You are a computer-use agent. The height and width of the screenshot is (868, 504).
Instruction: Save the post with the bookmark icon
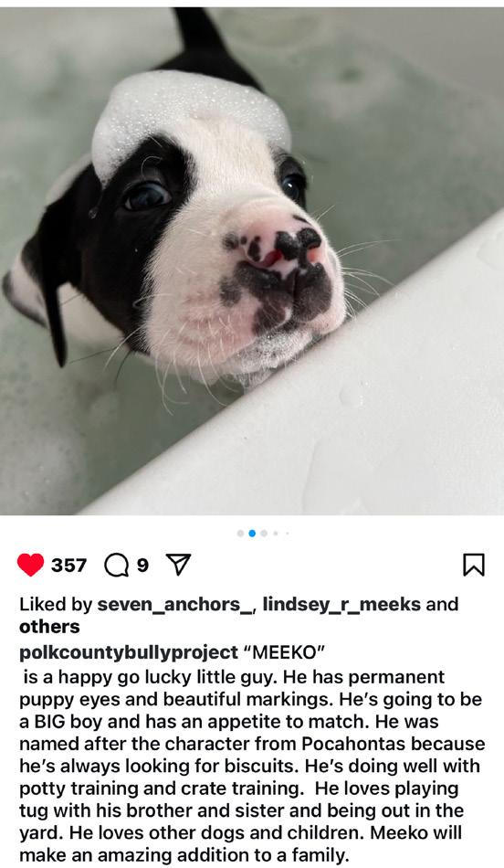pyautogui.click(x=474, y=565)
